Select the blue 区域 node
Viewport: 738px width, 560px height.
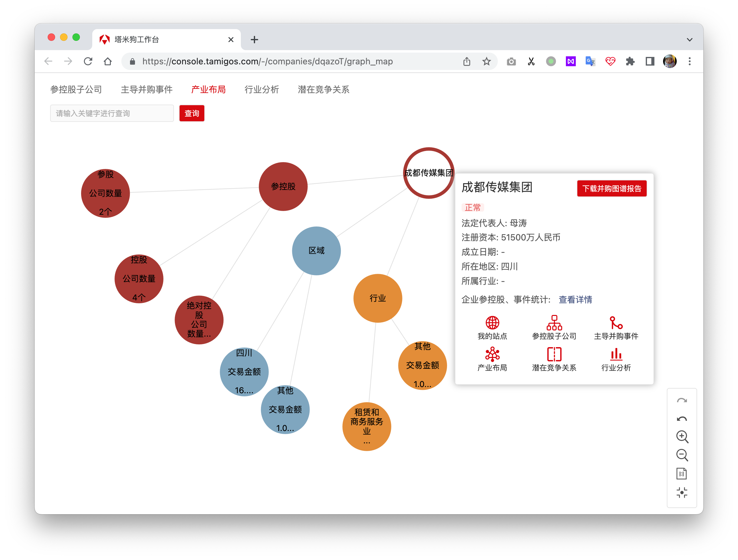click(316, 251)
